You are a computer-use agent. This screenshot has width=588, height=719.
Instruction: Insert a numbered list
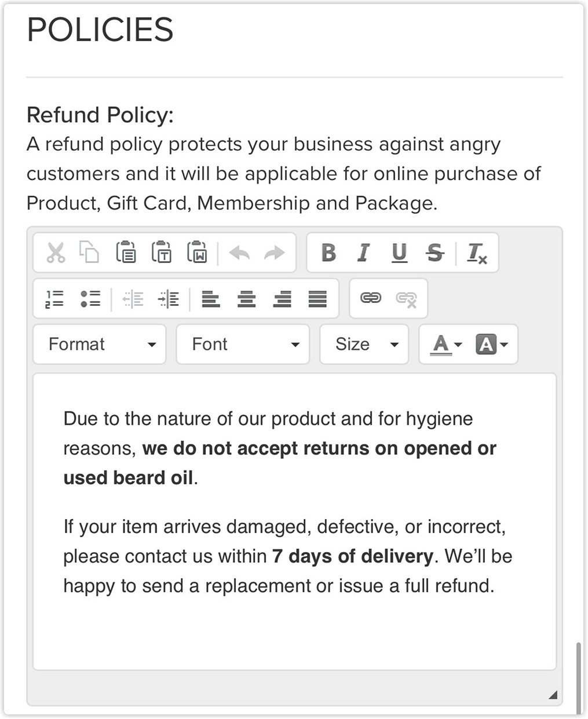[54, 299]
